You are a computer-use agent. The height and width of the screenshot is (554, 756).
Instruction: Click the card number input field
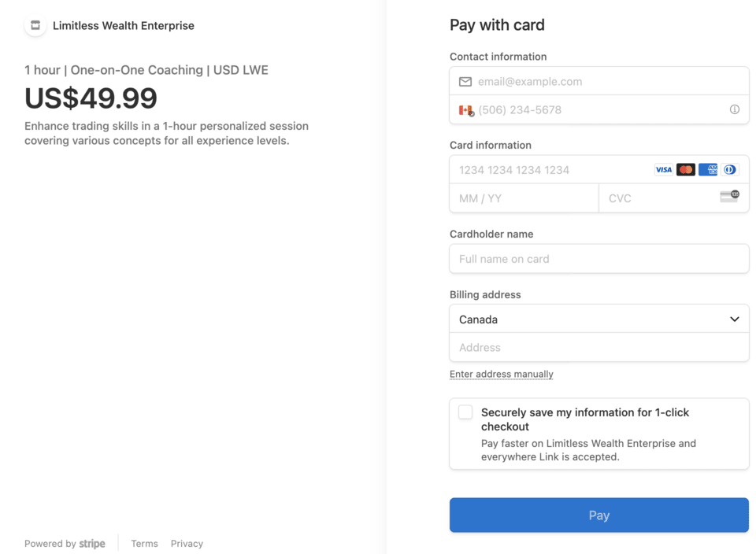coord(551,170)
